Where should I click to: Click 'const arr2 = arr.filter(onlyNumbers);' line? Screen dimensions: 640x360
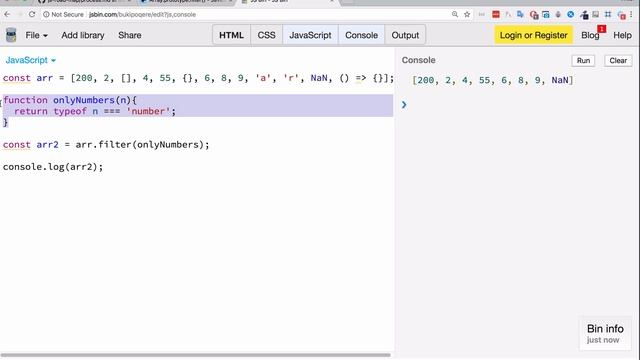coord(106,144)
